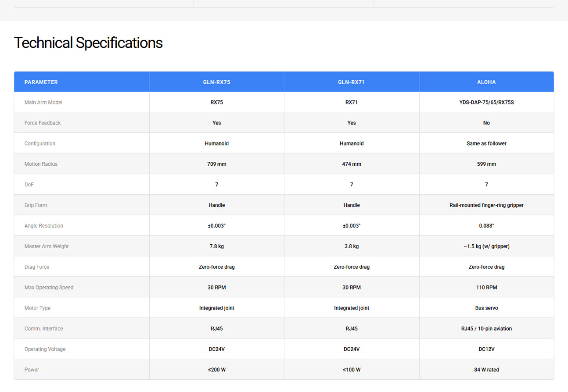Click the '84 W rated' value
Viewport: 568px width, 392px height.
click(x=486, y=370)
